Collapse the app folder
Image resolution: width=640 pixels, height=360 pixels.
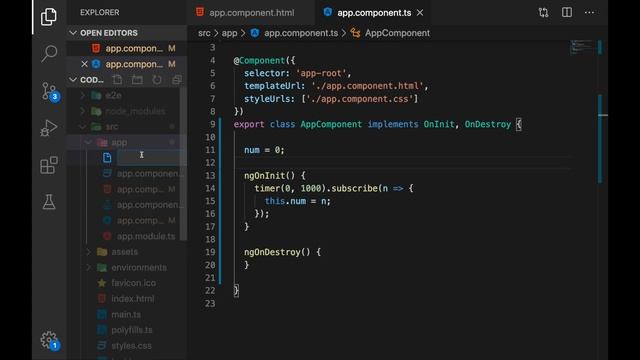[127, 142]
